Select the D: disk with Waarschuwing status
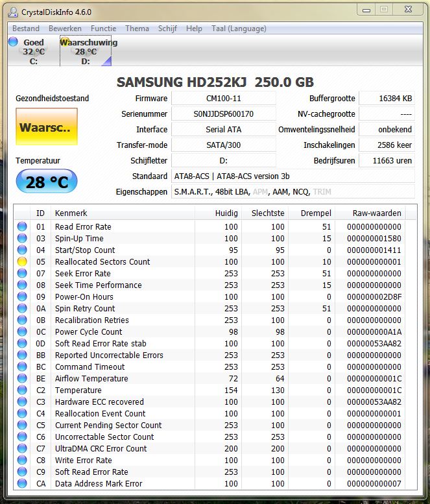This screenshot has width=430, height=504. tap(86, 51)
